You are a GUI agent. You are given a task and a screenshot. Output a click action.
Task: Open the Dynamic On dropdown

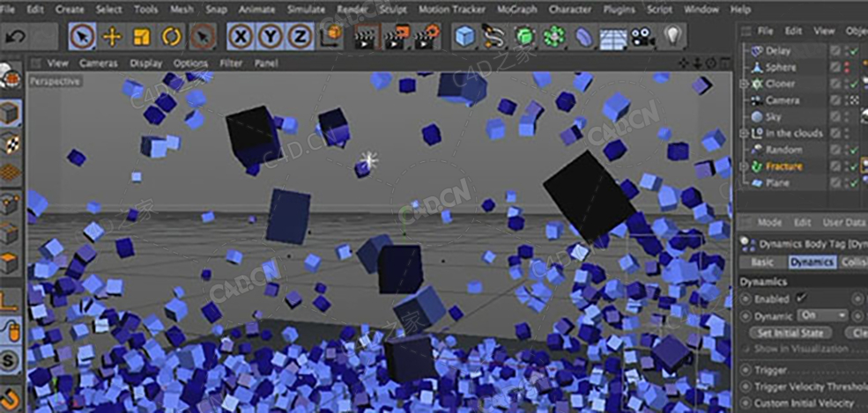(x=822, y=315)
